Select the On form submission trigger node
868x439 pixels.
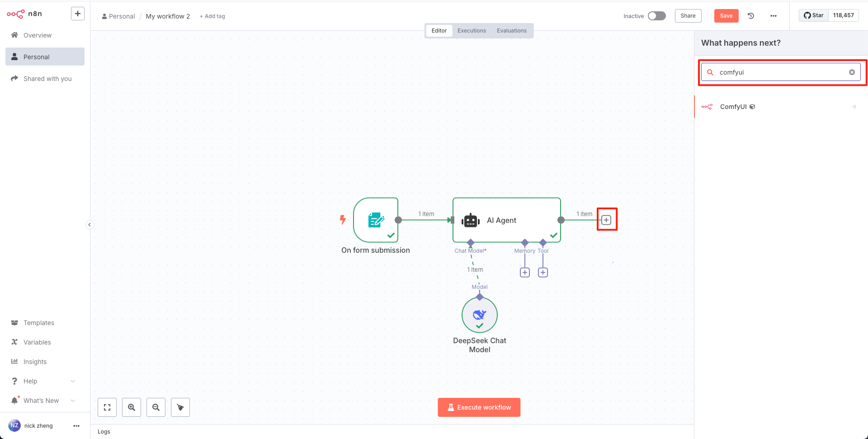(x=376, y=220)
